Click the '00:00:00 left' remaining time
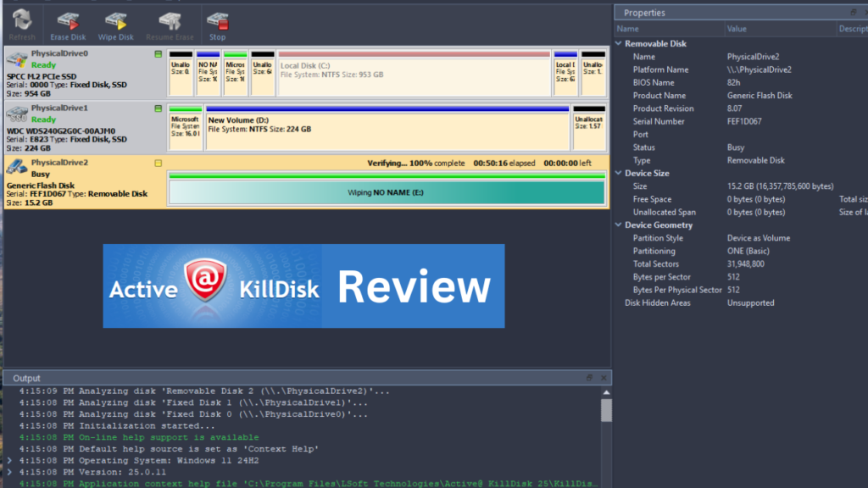The width and height of the screenshot is (868, 488). click(567, 164)
